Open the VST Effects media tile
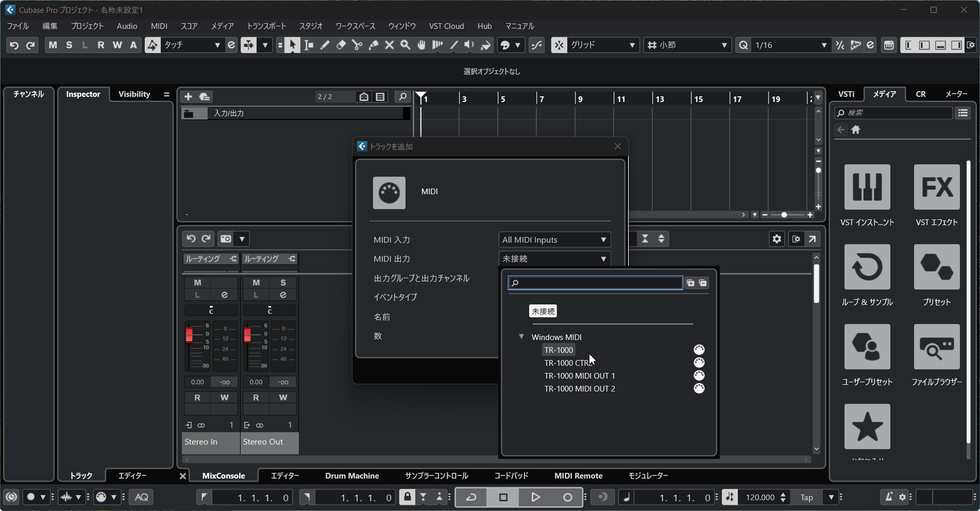 (x=936, y=187)
